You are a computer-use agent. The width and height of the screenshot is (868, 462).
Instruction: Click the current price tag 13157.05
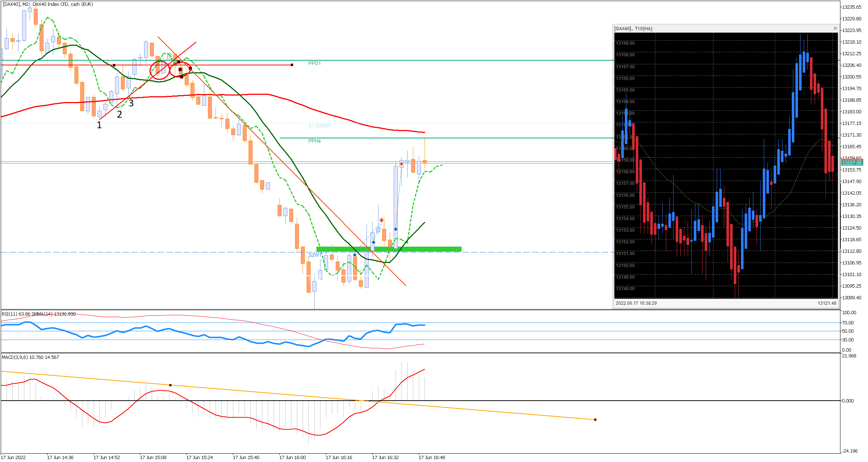click(x=852, y=163)
